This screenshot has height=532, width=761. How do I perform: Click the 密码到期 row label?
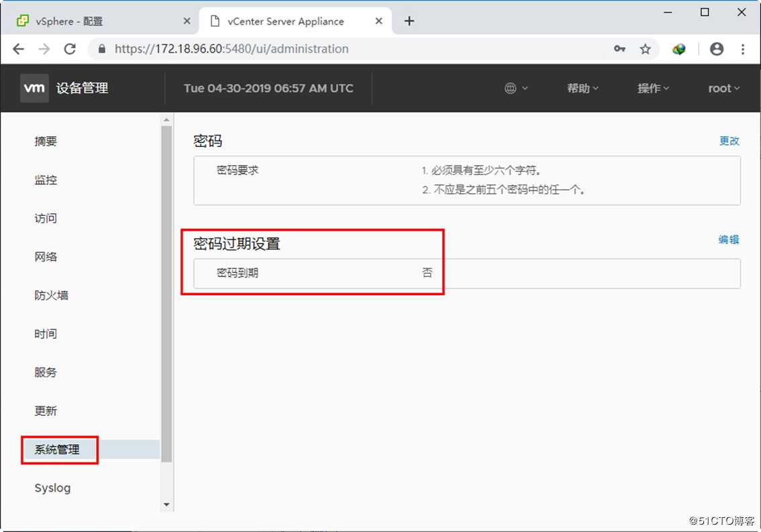(238, 273)
